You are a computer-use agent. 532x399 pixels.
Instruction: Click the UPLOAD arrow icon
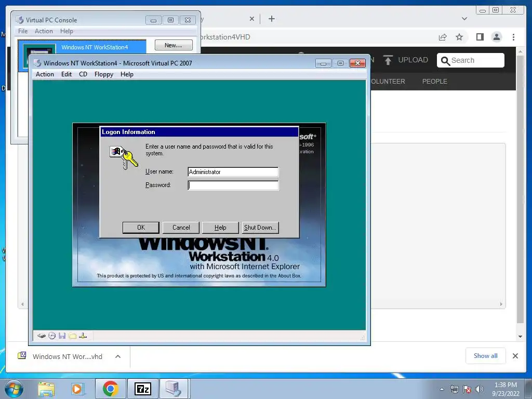tap(388, 60)
